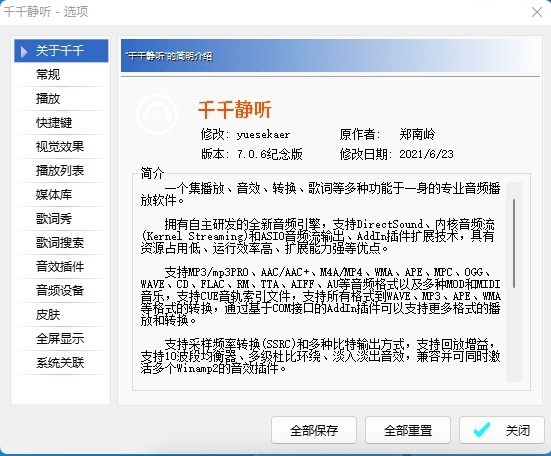Click the 全部重置 button
Screen dimensions: 551x456
click(408, 430)
